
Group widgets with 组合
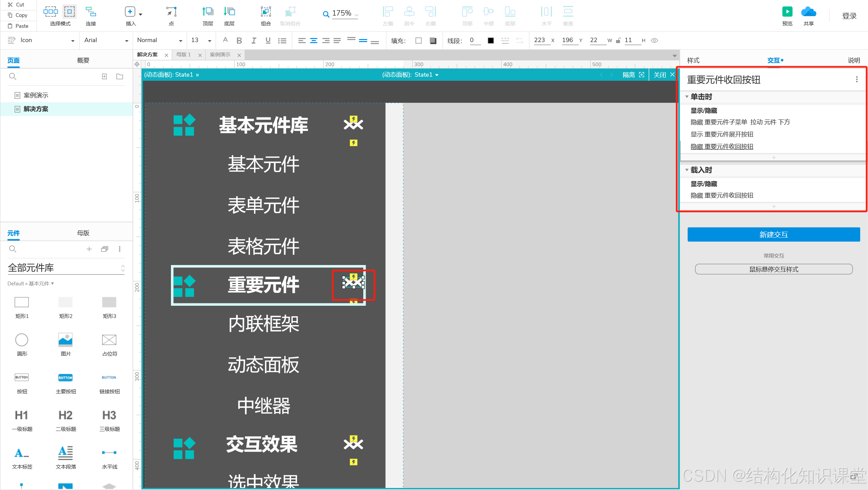(266, 16)
